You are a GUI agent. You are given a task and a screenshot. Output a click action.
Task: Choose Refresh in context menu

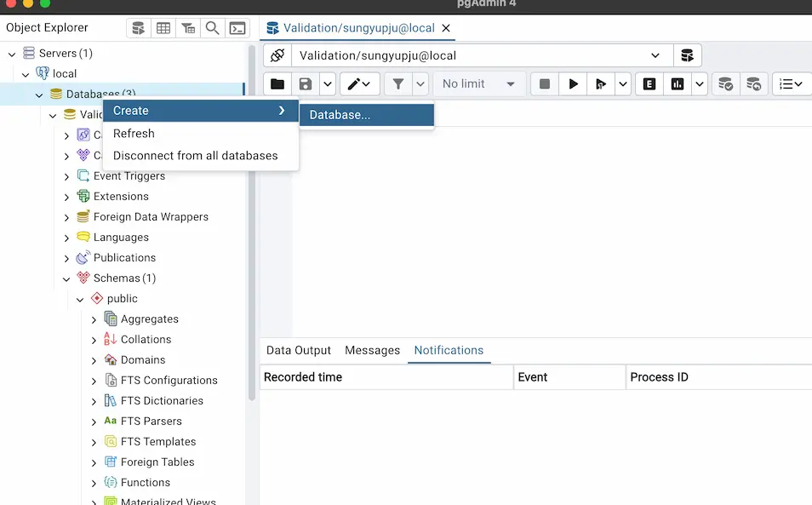200,134
